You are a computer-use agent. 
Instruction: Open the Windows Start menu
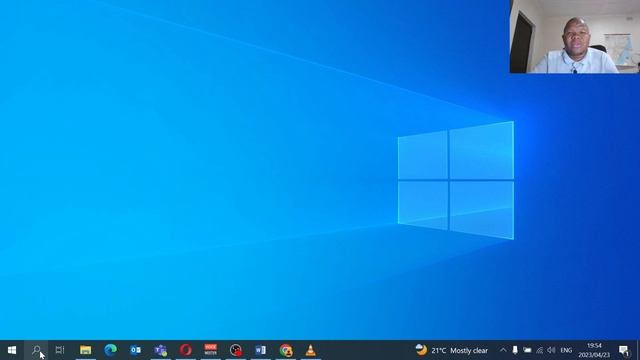[12, 350]
